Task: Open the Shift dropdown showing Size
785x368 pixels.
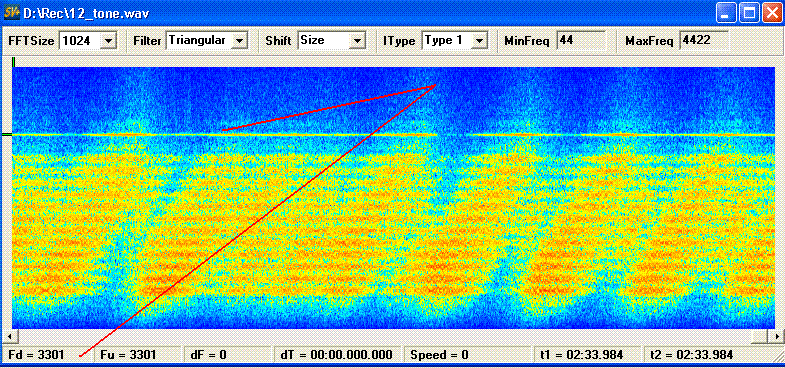Action: click(x=332, y=41)
